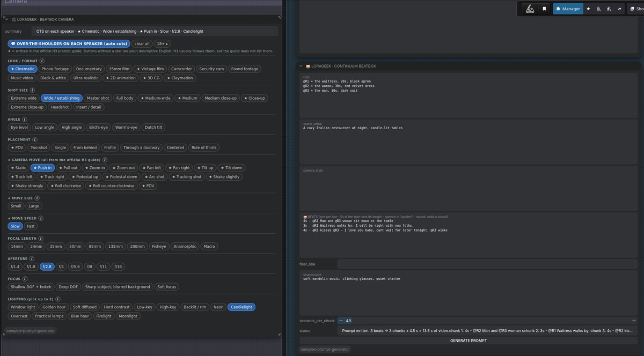Click the complex-prompt-generator tag under the Continuum node
644x356 pixels.
coord(325,350)
